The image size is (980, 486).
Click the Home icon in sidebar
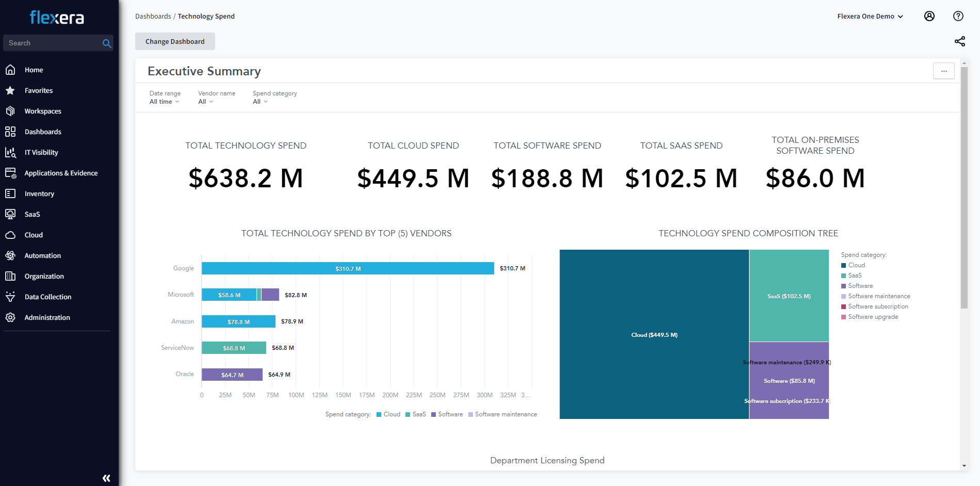[10, 70]
